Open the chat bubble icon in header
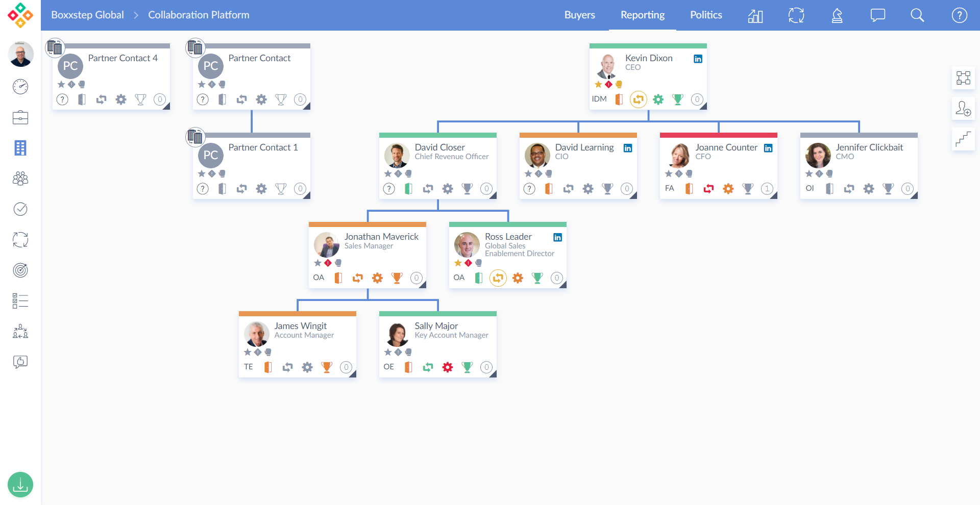Viewport: 980px width, 505px height. click(x=877, y=15)
